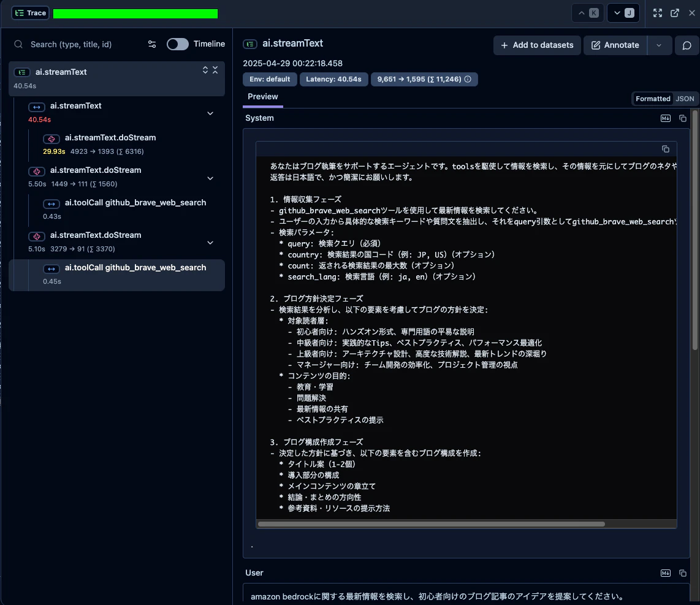Go to previous trace with K button
Viewport: 700px width, 605px height.
pyautogui.click(x=588, y=13)
